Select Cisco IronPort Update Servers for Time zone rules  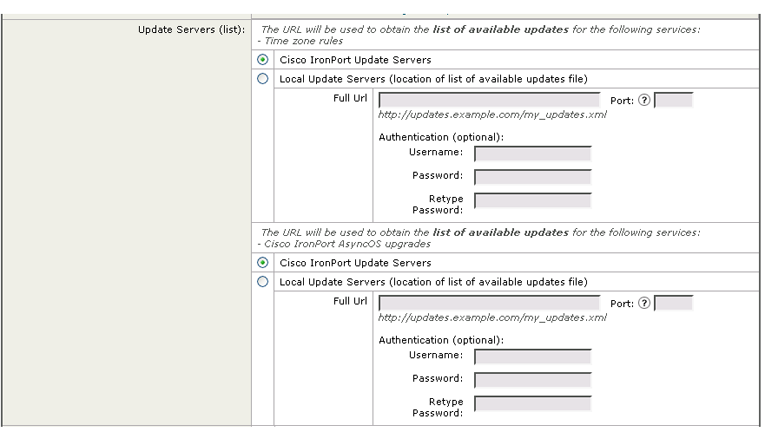click(x=262, y=60)
